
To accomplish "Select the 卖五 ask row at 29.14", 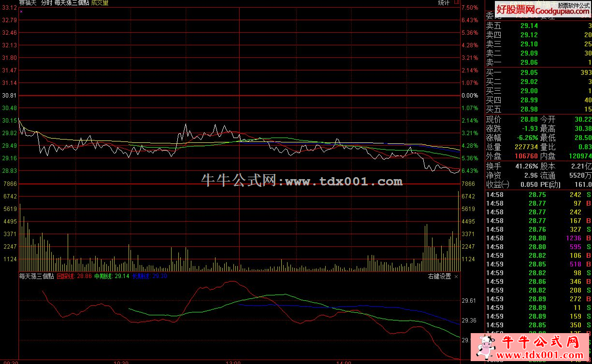I will pos(538,26).
